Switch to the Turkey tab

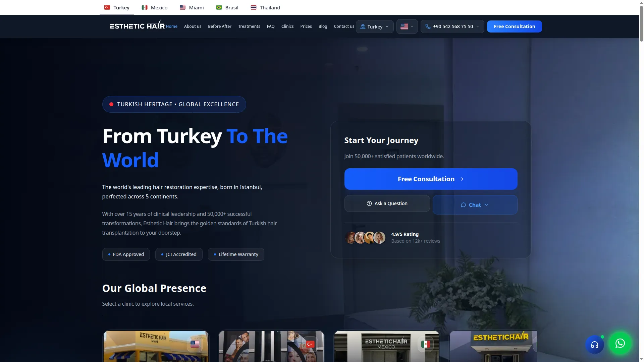click(x=117, y=7)
